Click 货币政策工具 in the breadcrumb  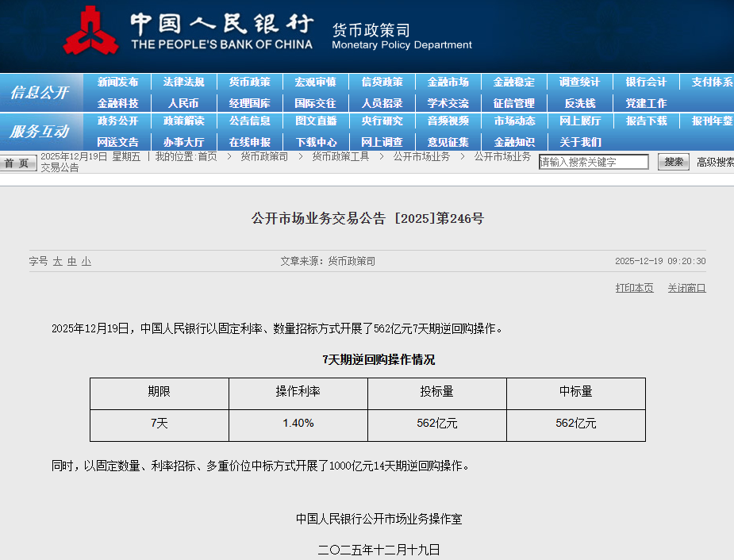(x=340, y=156)
